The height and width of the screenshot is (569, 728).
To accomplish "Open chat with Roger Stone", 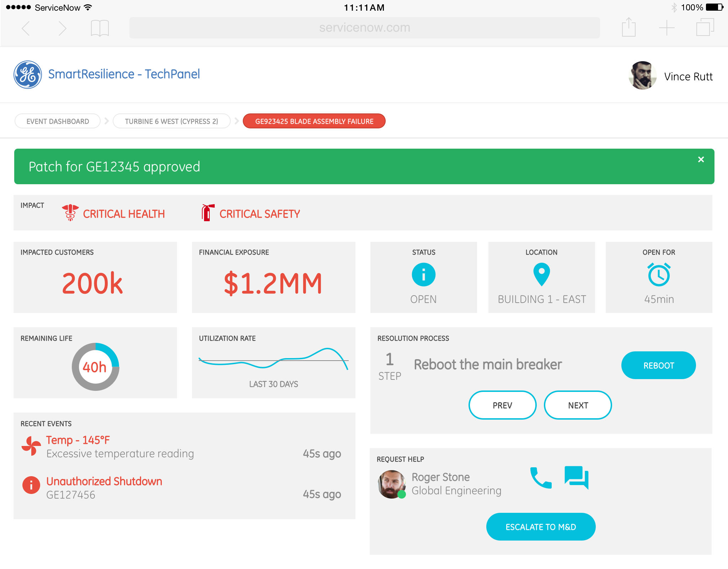I will (x=576, y=477).
